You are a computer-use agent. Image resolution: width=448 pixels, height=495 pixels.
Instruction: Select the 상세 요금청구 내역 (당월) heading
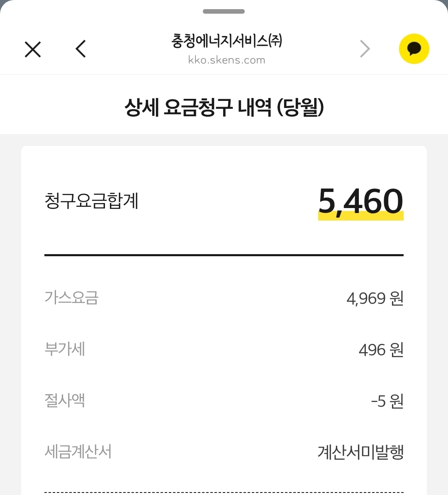224,108
